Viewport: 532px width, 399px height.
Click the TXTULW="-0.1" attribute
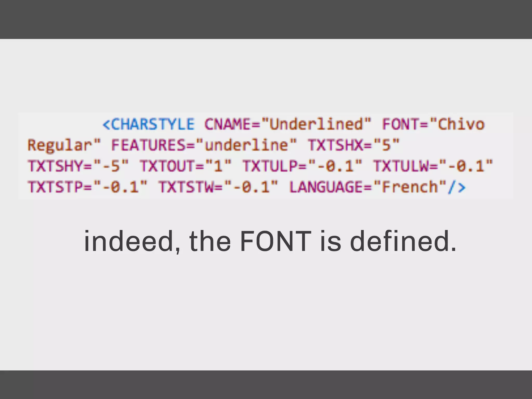[x=433, y=166]
